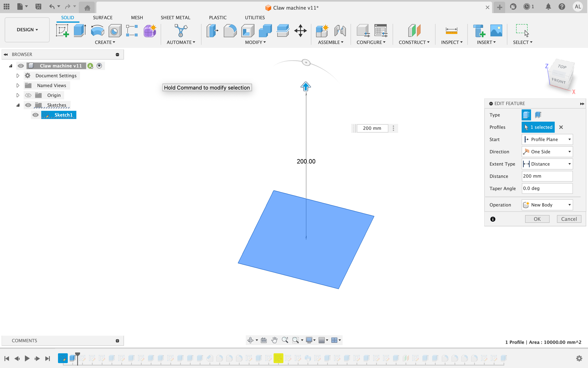Switch to the SURFACE tab
Screen dimensions: 588x368
(x=102, y=18)
